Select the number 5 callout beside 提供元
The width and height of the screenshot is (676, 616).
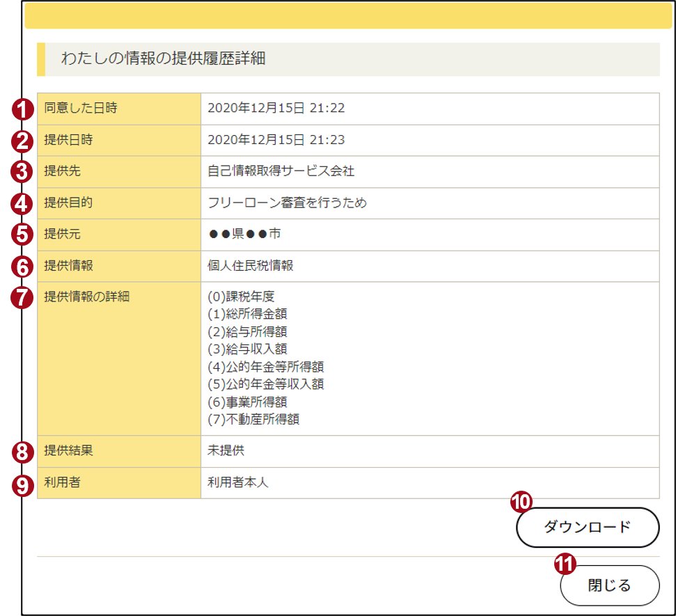click(23, 235)
